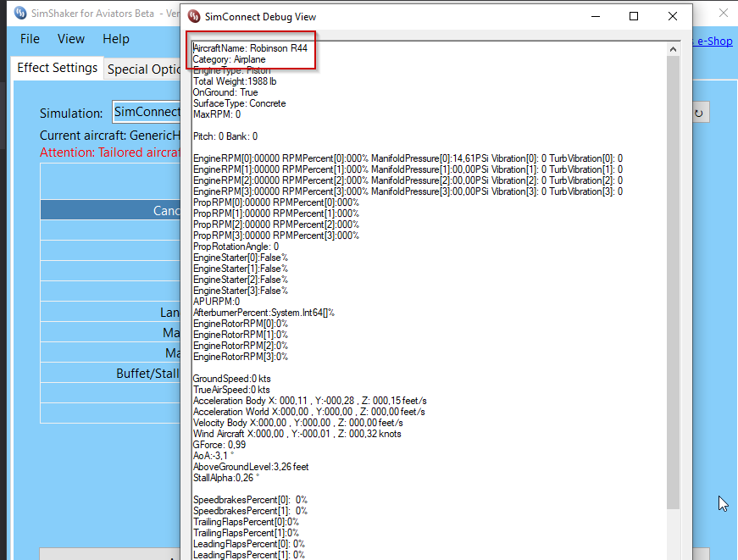Open the File menu in SimShaker

pyautogui.click(x=30, y=39)
